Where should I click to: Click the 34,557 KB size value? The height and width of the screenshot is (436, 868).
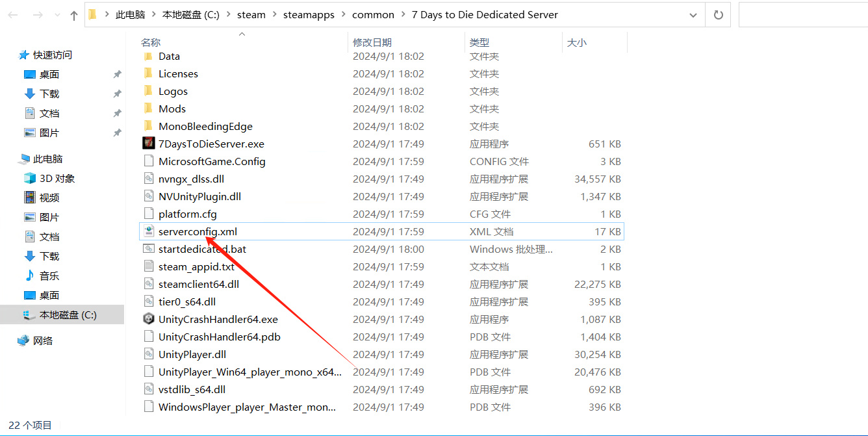coord(598,179)
